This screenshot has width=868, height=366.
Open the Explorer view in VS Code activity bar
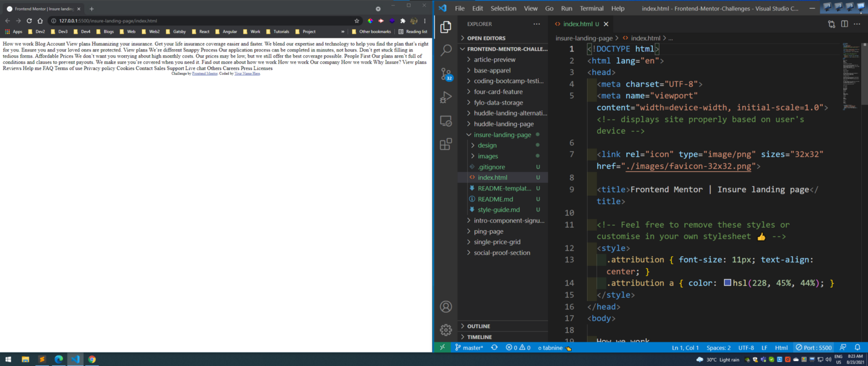445,27
